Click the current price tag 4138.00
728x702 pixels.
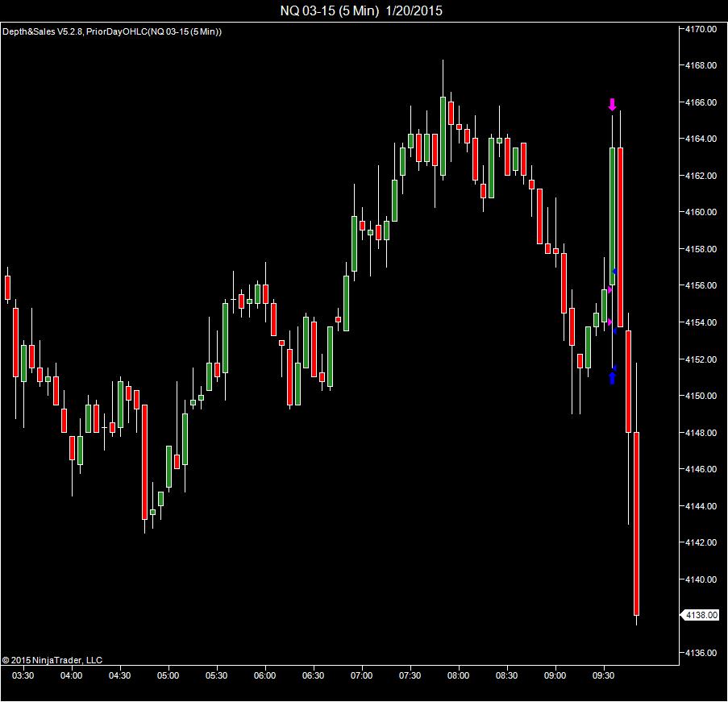pos(700,615)
